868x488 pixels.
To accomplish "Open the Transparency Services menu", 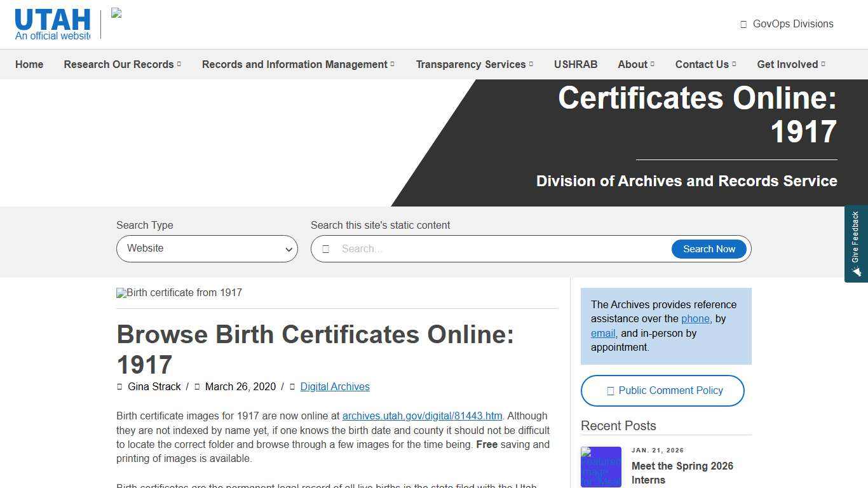I will [473, 64].
